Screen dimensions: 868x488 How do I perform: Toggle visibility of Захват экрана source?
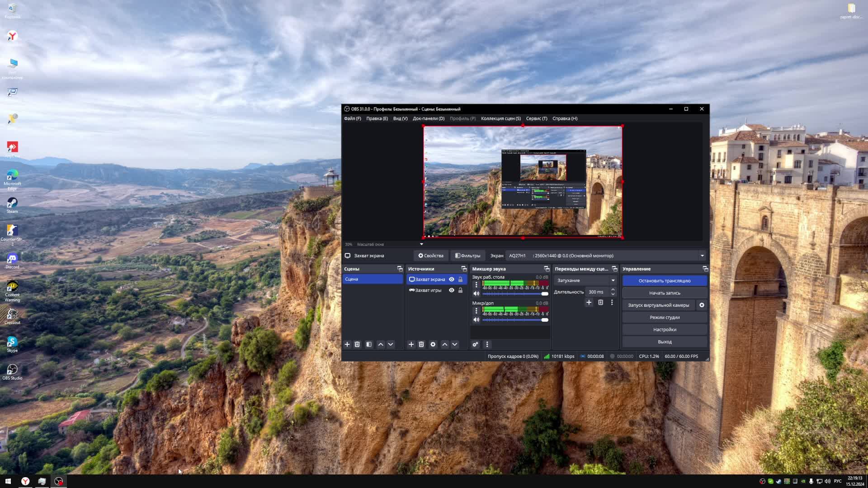pos(451,279)
